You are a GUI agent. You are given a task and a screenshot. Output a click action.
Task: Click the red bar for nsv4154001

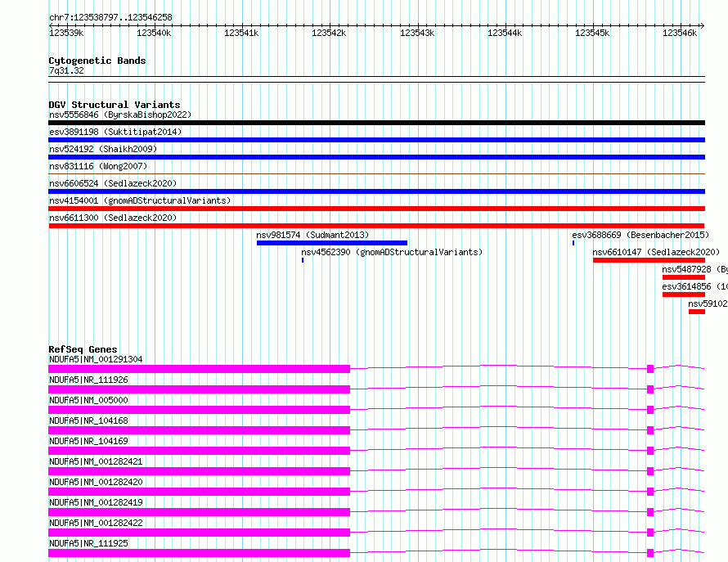pos(376,209)
